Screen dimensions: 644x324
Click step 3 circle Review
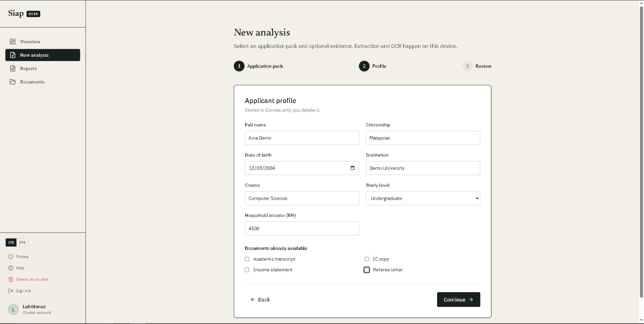coord(467,66)
